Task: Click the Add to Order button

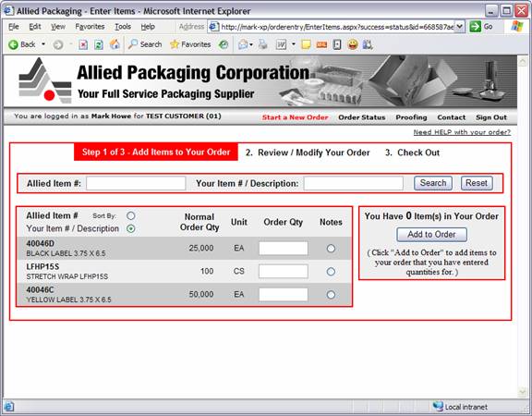Action: (431, 234)
